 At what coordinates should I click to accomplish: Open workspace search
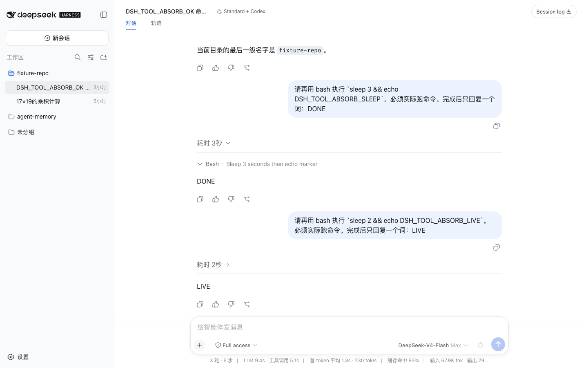tap(78, 57)
